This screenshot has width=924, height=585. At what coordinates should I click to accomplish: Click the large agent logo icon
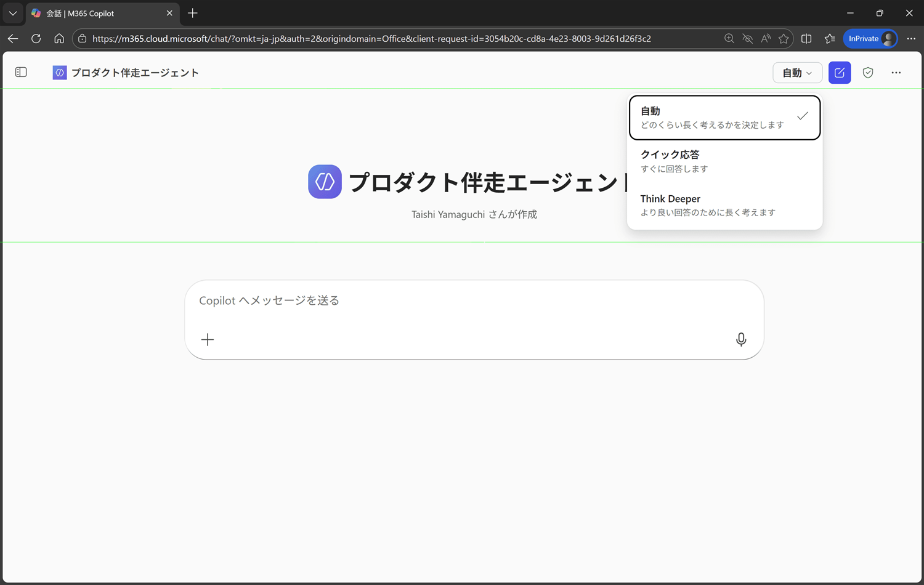coord(325,182)
